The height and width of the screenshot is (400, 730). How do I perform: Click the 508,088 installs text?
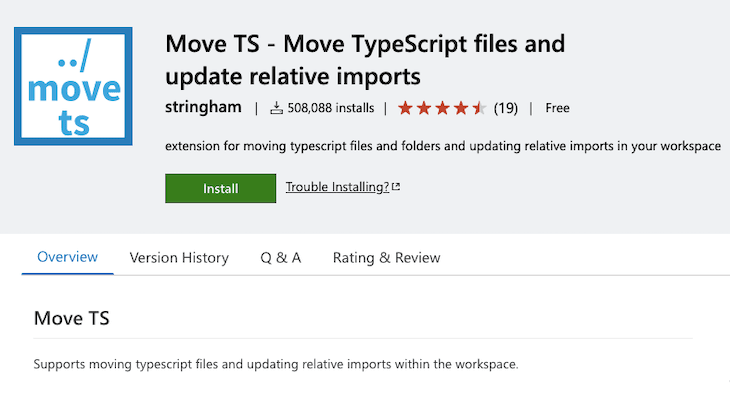pos(331,108)
